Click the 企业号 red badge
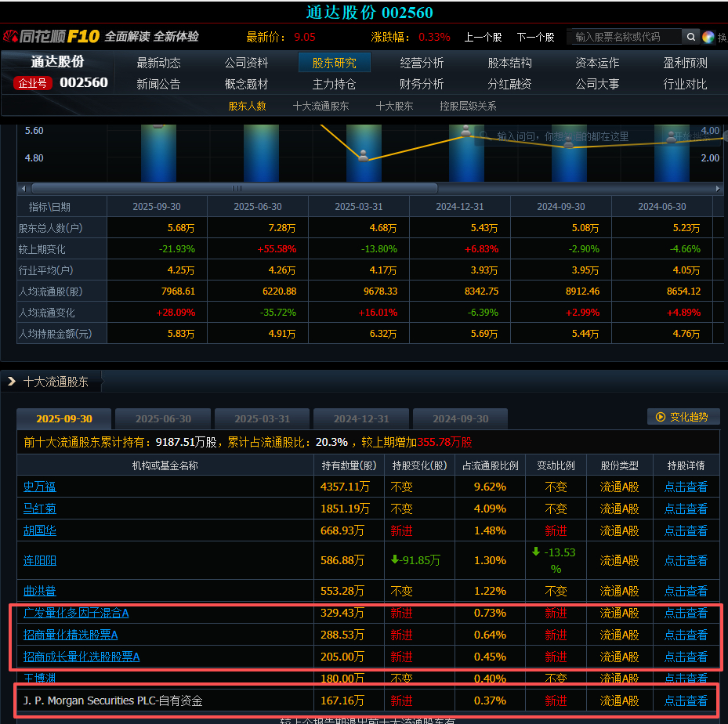Viewport: 728px width, 724px height. pyautogui.click(x=32, y=83)
